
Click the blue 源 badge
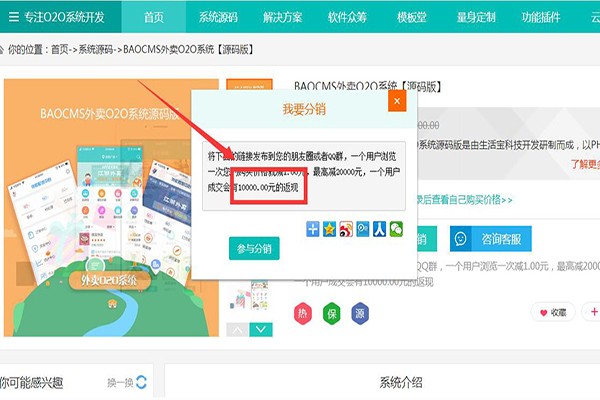pos(360,313)
